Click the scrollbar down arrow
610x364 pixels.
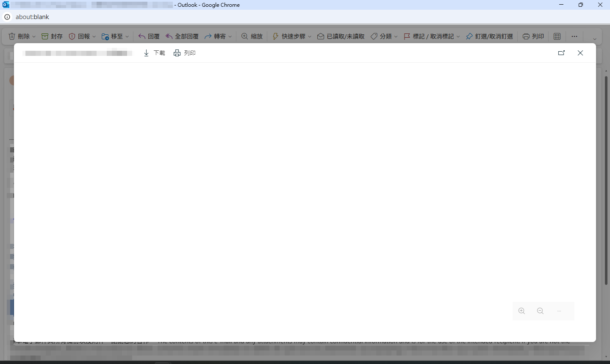606,358
